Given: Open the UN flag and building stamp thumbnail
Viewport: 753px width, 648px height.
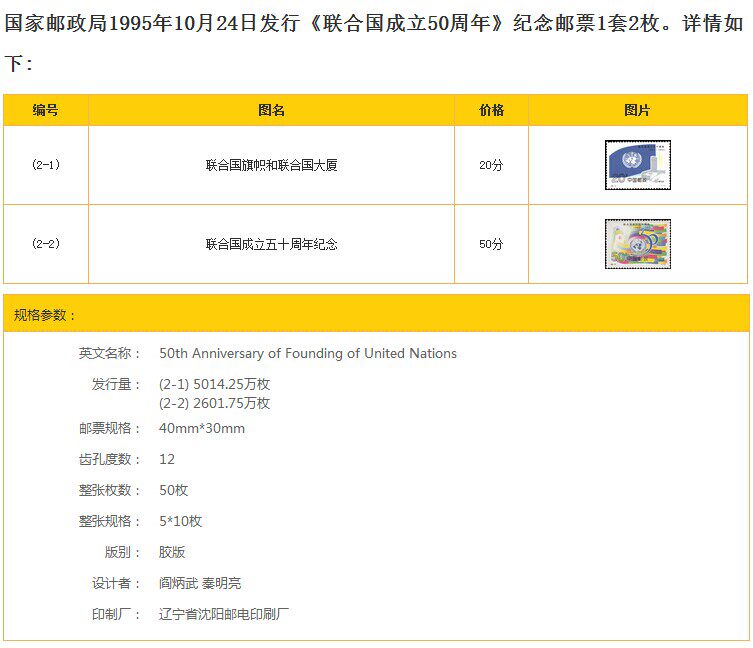Looking at the screenshot, I should [x=638, y=165].
